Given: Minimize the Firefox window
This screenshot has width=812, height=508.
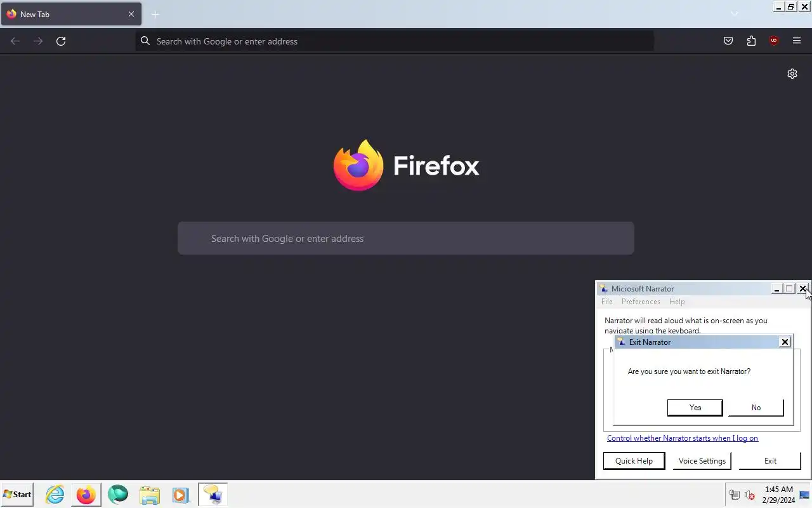Looking at the screenshot, I should (778, 6).
